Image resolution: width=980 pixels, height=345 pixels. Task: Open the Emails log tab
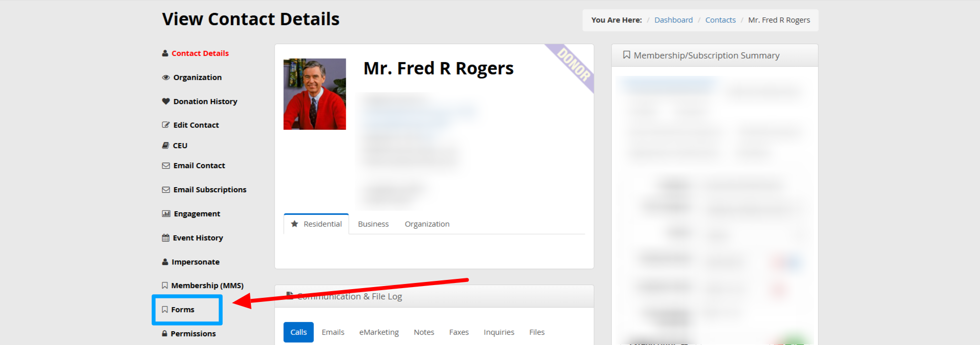[x=333, y=332]
